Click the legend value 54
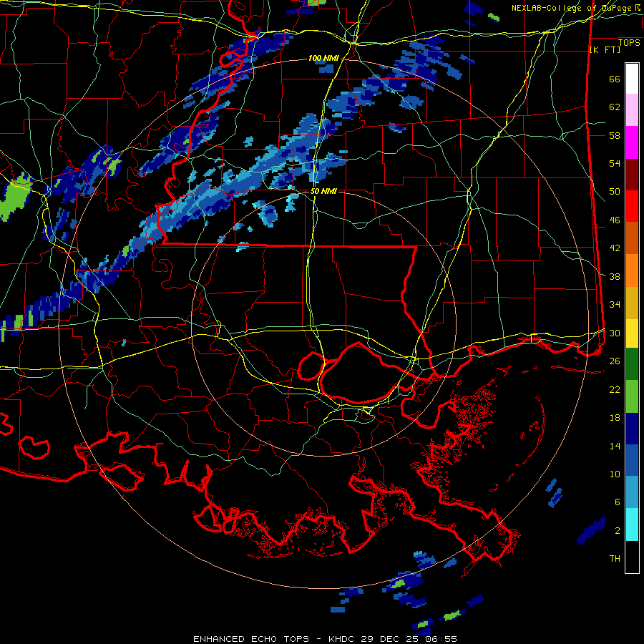Image resolution: width=644 pixels, height=644 pixels. [615, 163]
